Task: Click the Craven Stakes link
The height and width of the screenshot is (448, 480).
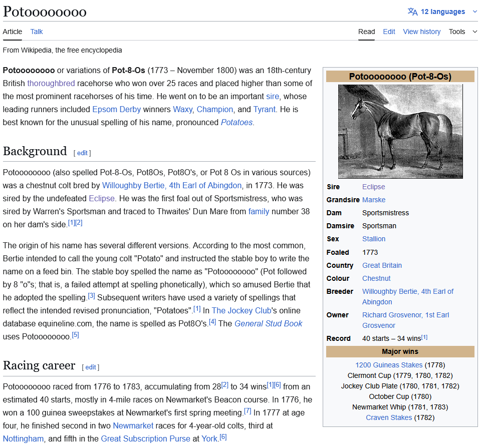Action: pos(388,417)
